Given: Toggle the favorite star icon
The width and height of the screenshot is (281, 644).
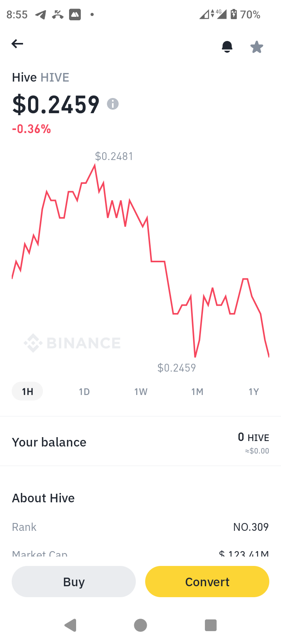Looking at the screenshot, I should click(257, 47).
